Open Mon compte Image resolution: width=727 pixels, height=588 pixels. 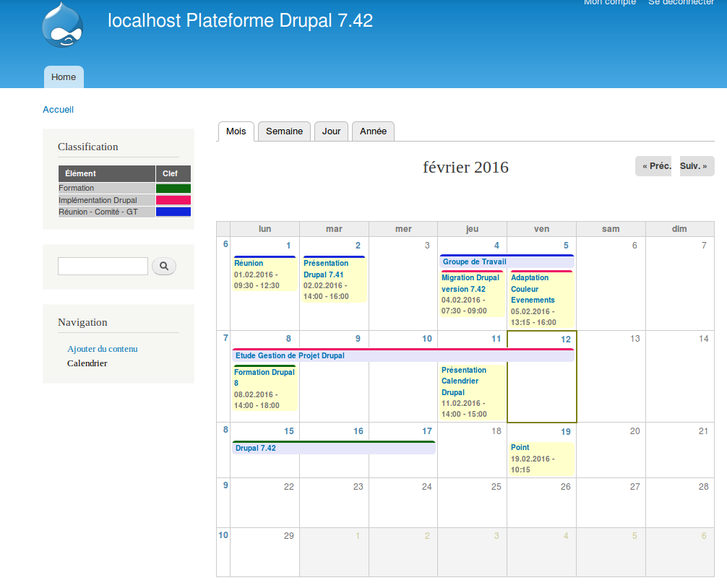[x=610, y=3]
